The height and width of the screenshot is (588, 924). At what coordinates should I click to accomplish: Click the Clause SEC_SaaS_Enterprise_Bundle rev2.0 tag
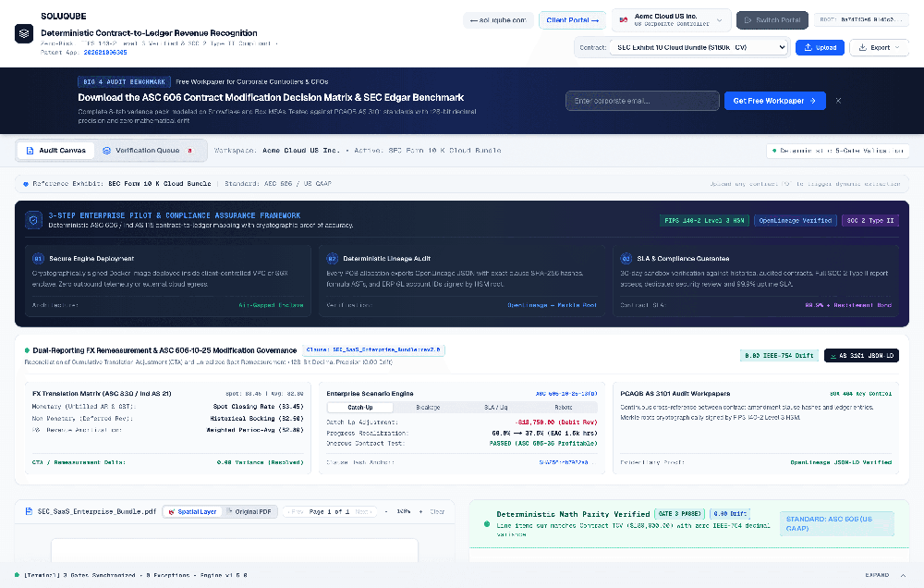[x=373, y=349]
